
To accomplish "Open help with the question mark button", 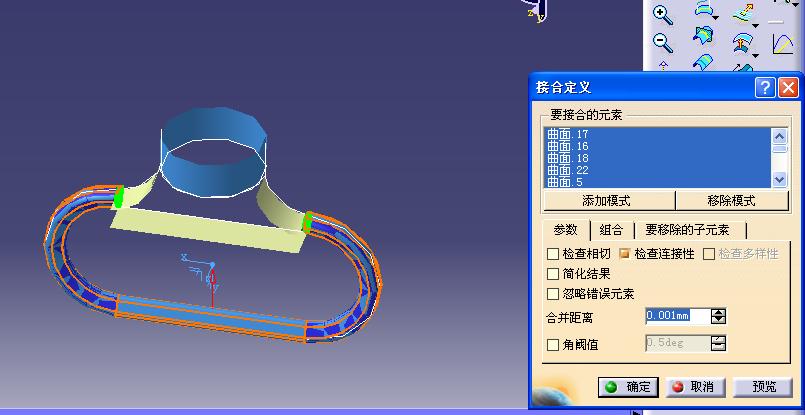I will (x=764, y=87).
